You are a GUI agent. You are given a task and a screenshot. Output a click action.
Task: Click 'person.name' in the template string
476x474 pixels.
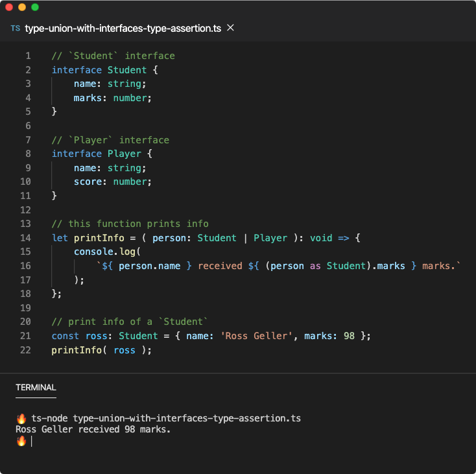point(149,266)
